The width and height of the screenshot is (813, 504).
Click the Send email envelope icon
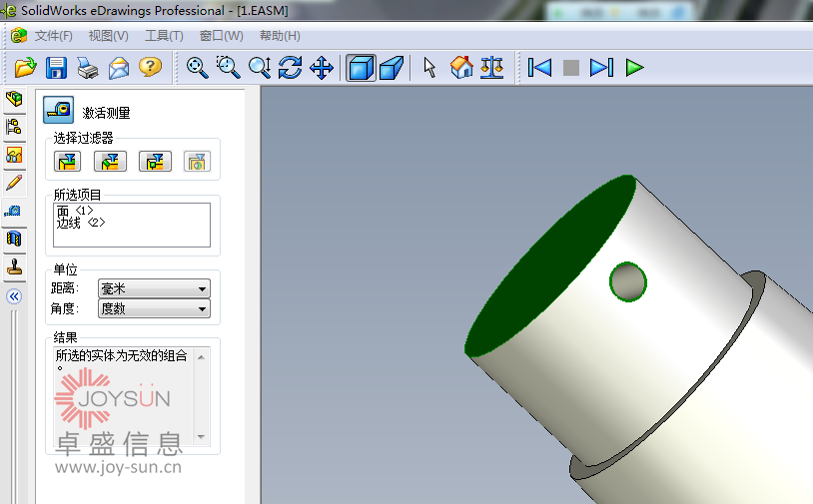pos(119,67)
